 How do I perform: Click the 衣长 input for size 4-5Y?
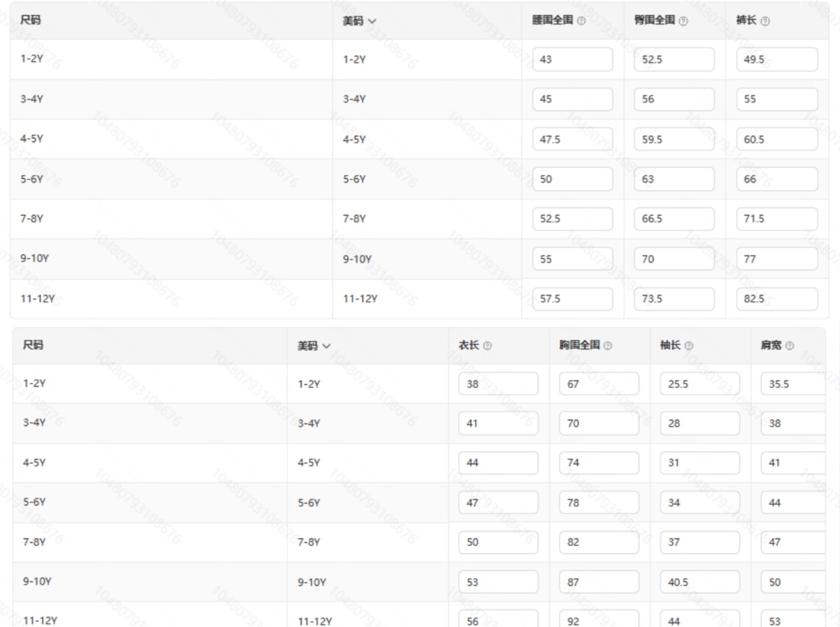tap(498, 463)
